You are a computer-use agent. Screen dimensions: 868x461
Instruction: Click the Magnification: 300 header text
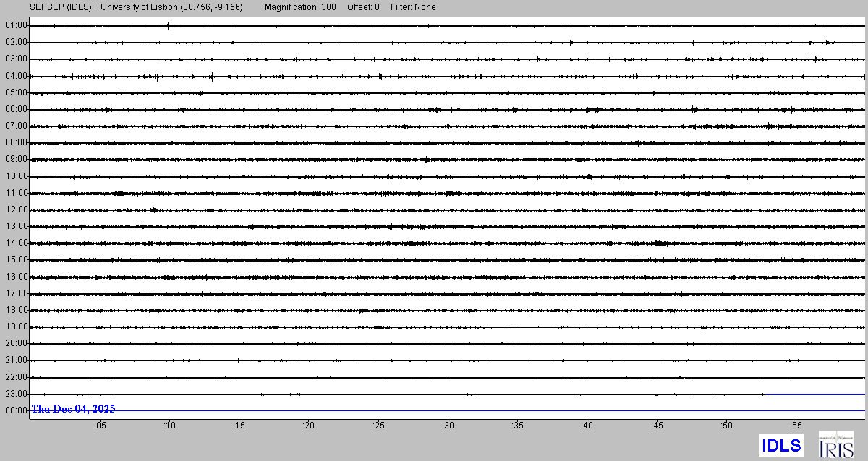[x=300, y=7]
